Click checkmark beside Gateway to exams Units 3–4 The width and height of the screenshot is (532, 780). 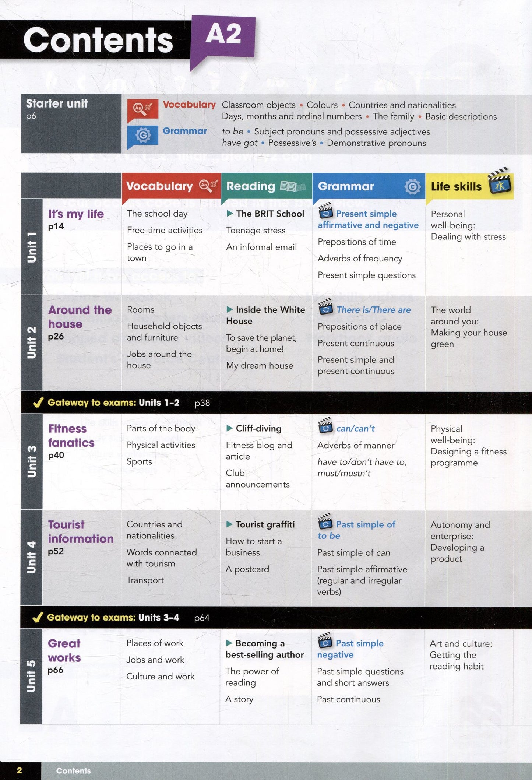pyautogui.click(x=38, y=617)
